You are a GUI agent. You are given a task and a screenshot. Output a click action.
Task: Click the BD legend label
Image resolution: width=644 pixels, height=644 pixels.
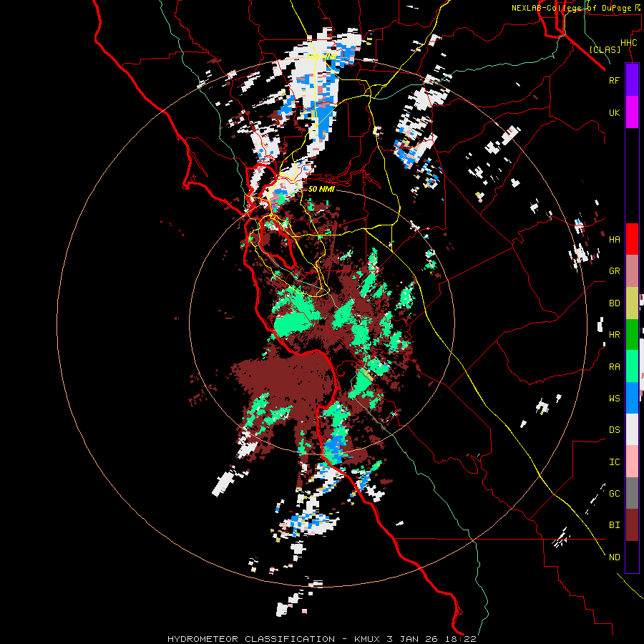pyautogui.click(x=614, y=303)
